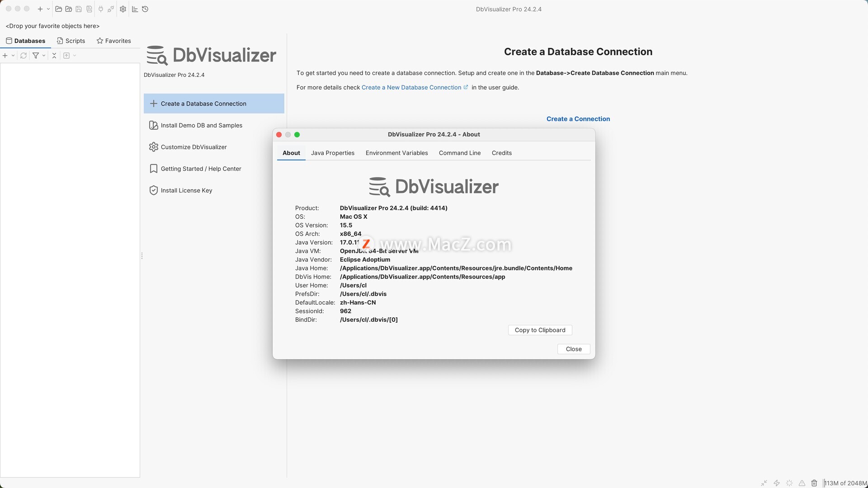
Task: Open Java Properties tab in About dialog
Action: pos(333,153)
